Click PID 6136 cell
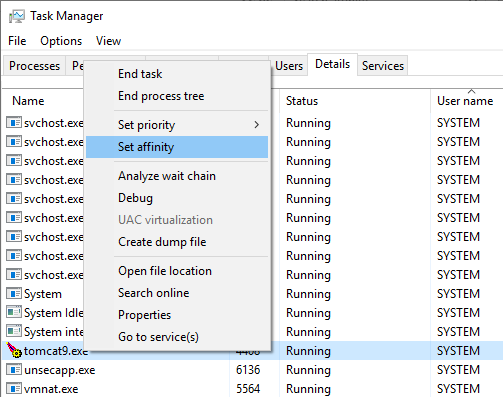The height and width of the screenshot is (397, 503). click(248, 370)
